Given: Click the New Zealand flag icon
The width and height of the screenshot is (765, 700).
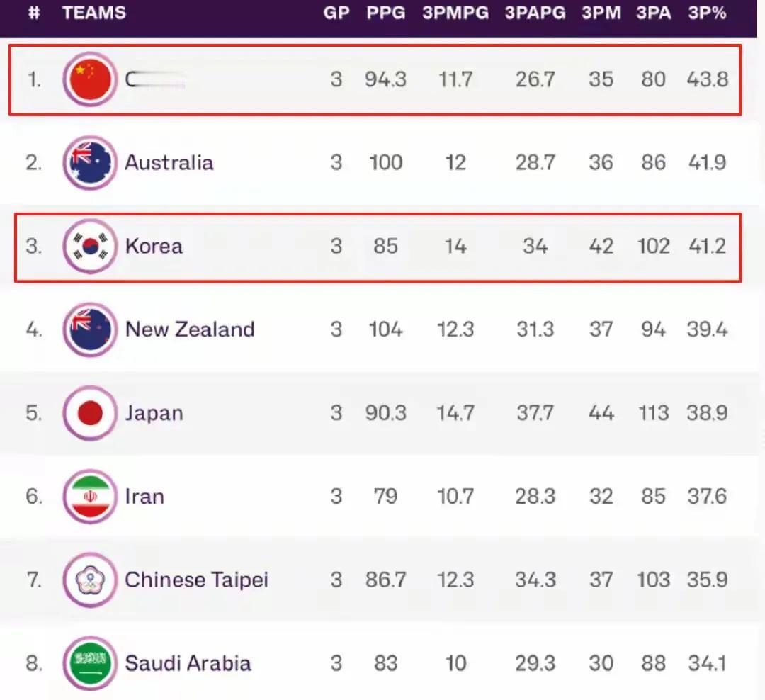Looking at the screenshot, I should point(90,329).
